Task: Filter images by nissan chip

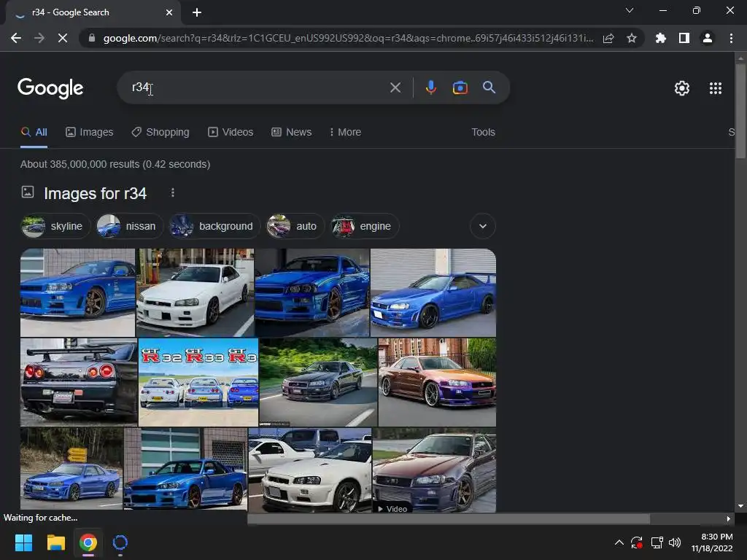Action: coord(128,226)
